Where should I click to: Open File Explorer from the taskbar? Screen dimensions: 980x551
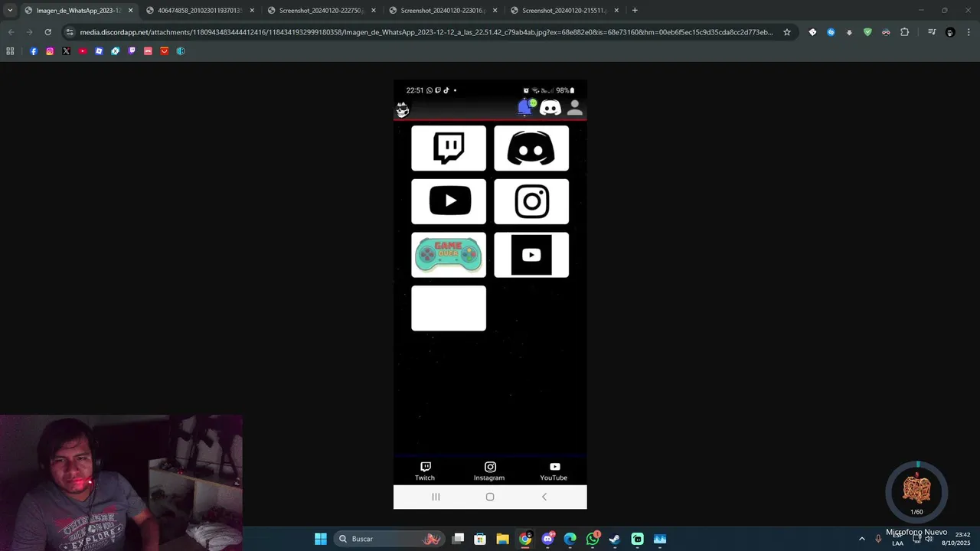pos(503,539)
